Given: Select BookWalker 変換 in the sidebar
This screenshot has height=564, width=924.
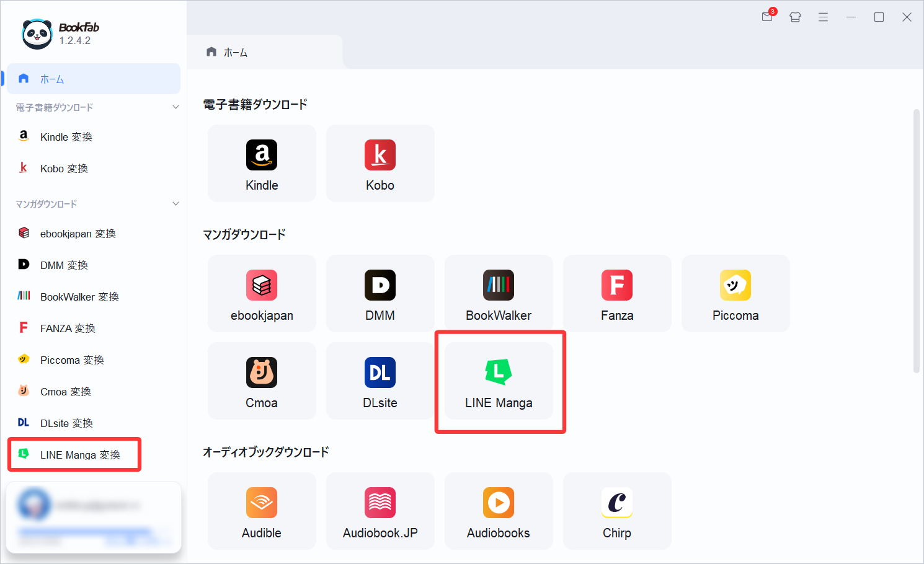Looking at the screenshot, I should pyautogui.click(x=94, y=297).
